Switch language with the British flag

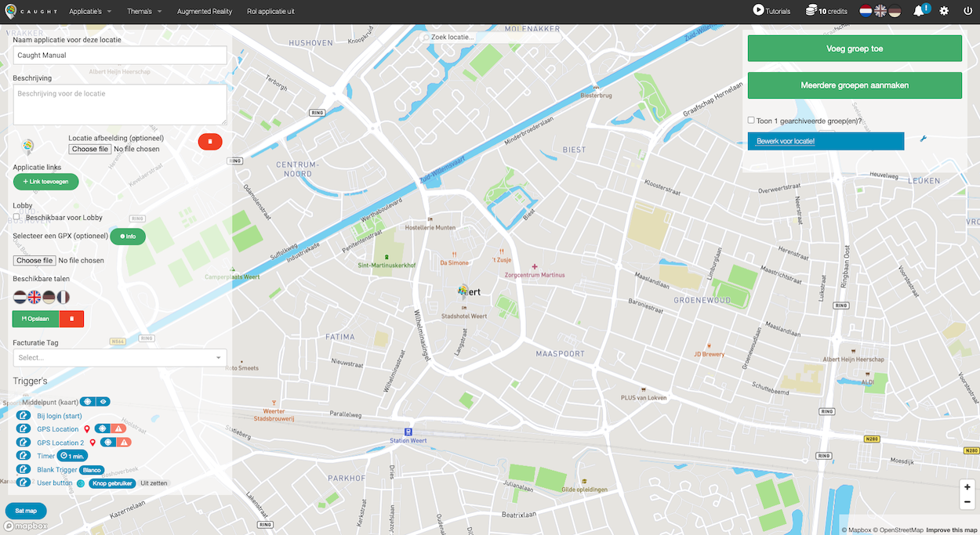click(880, 11)
